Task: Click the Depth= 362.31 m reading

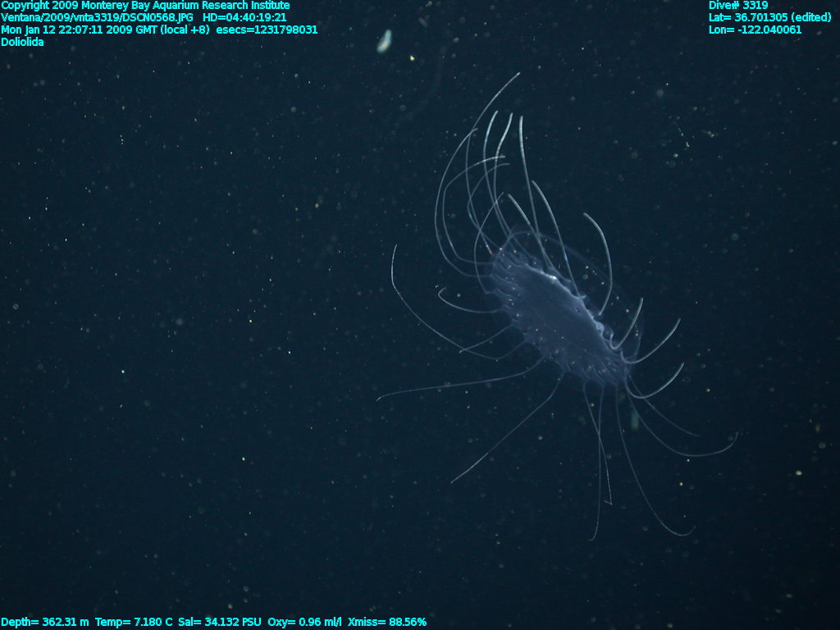Action: coord(45,623)
